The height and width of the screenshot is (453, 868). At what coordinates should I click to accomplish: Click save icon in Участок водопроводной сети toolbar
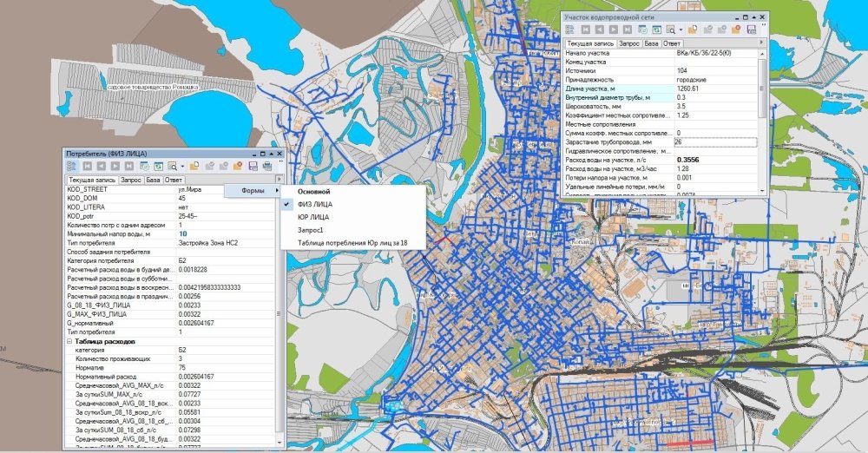(x=751, y=30)
